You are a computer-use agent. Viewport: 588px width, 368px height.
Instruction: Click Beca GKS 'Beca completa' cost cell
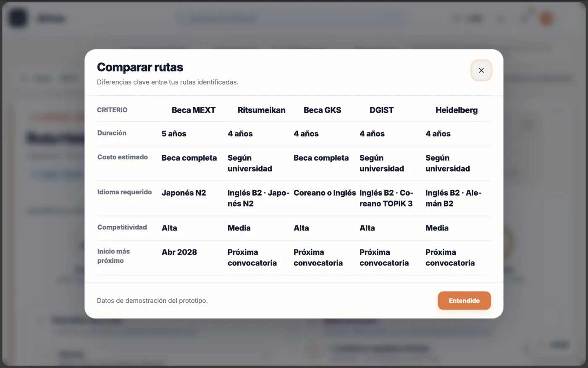(321, 158)
